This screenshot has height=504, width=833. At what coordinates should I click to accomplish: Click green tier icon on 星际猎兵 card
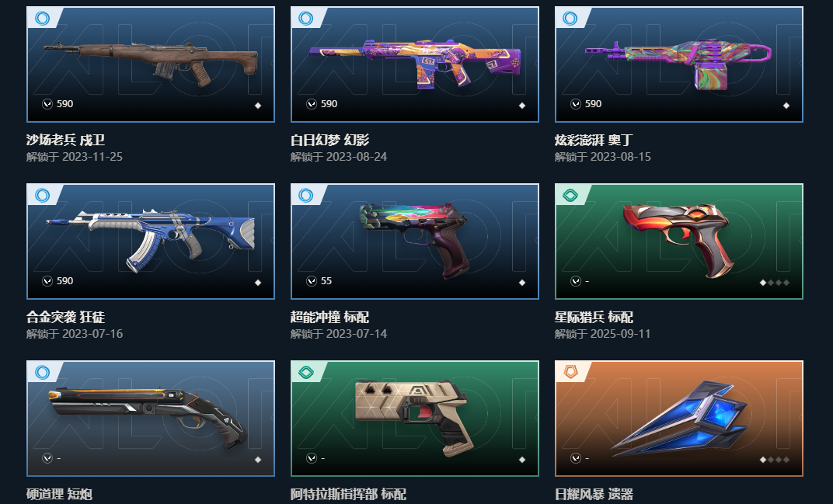[570, 195]
